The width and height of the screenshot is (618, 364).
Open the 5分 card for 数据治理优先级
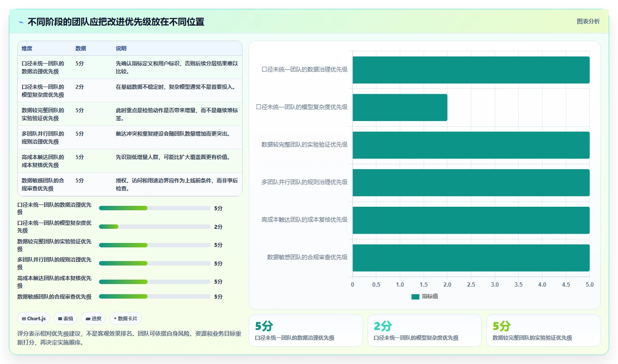coord(306,330)
